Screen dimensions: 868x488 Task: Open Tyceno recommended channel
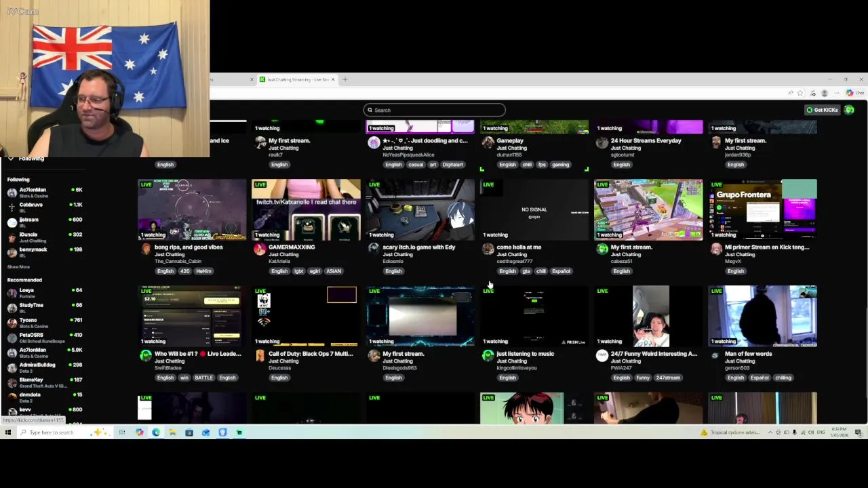pos(44,323)
